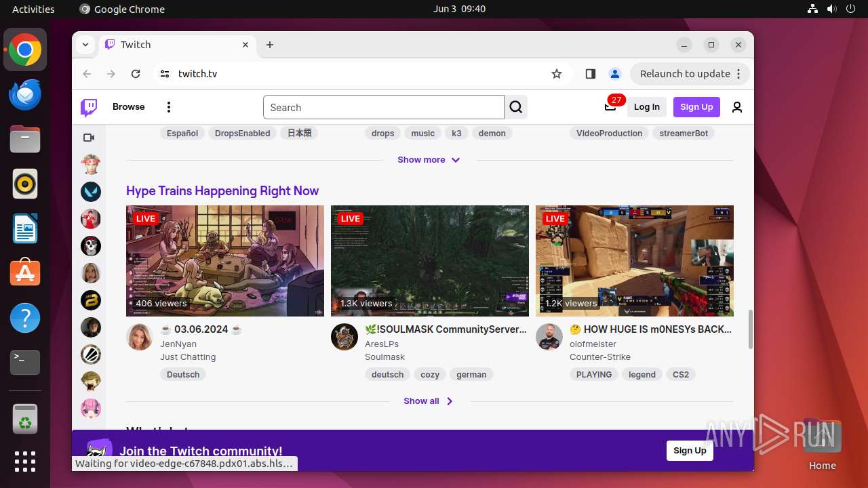
Task: Open the three-dot more menu beside Browse
Action: 169,107
